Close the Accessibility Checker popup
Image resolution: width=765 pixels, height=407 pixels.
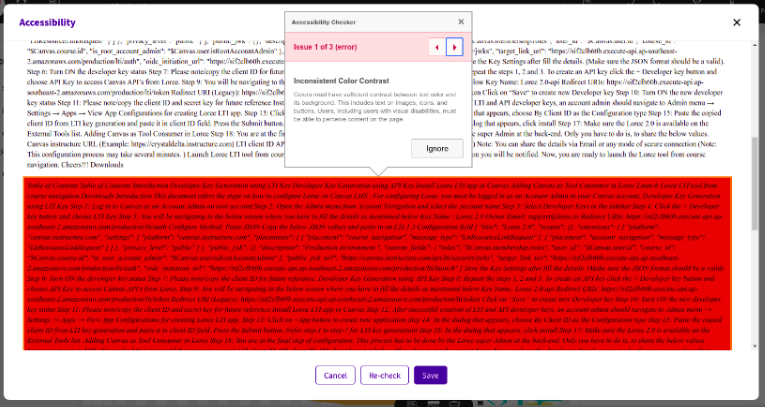click(461, 21)
